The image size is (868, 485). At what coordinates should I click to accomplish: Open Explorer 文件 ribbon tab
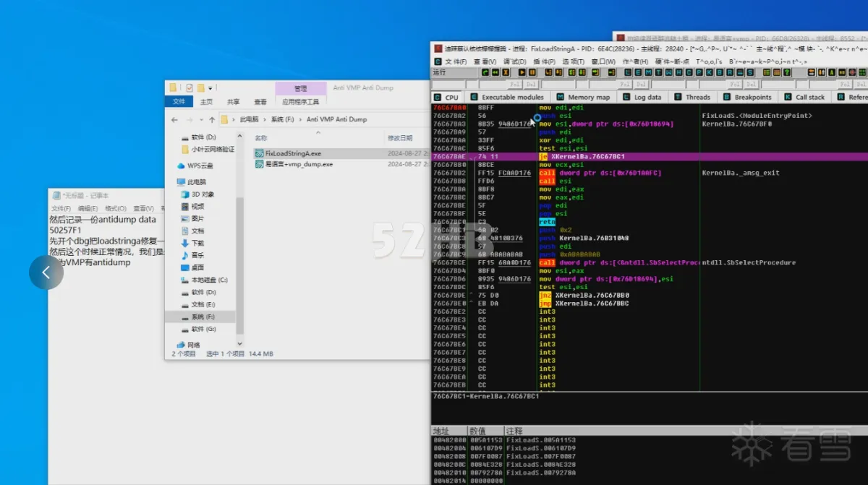pos(179,102)
